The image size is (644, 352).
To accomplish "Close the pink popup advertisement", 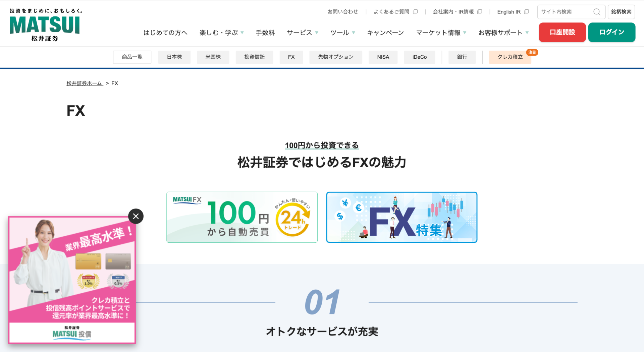I will tap(136, 216).
